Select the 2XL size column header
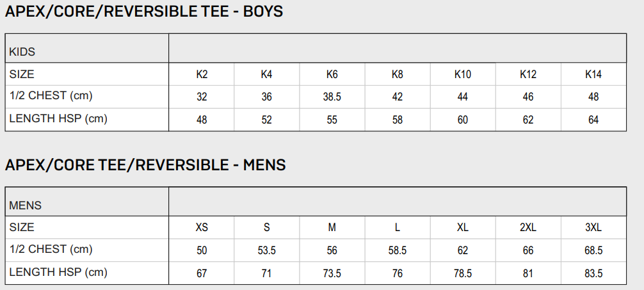The image size is (644, 290). [527, 229]
